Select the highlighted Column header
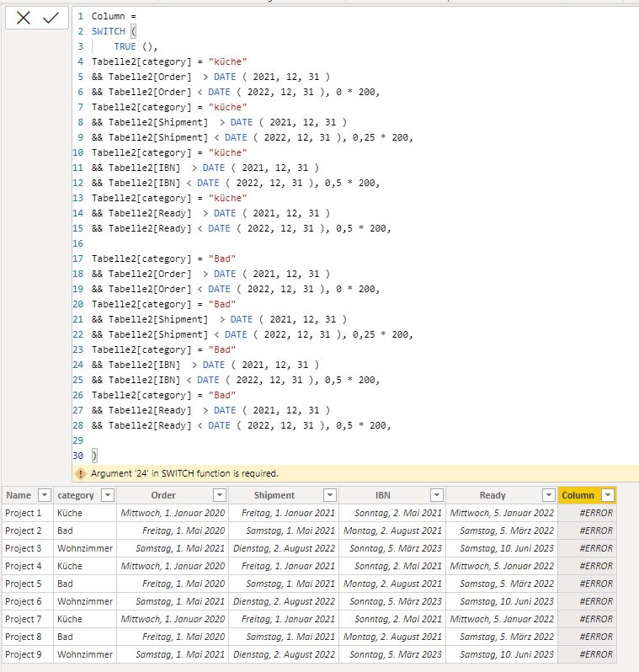 pos(578,495)
